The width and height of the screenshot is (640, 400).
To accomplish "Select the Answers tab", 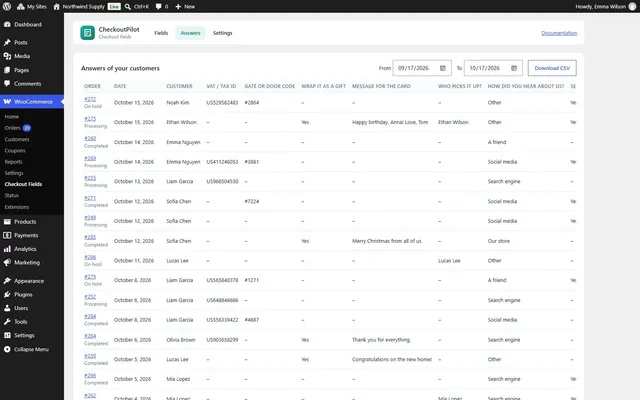I will pyautogui.click(x=190, y=33).
